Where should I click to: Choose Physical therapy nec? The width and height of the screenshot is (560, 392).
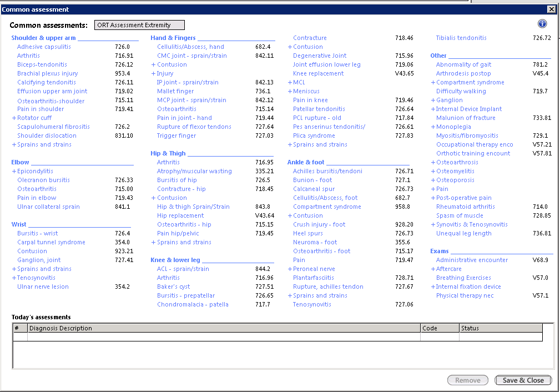coord(465,295)
